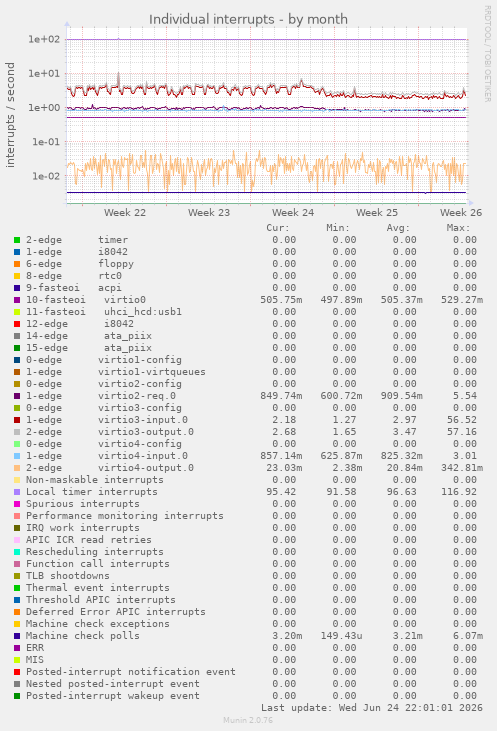Click the dark red swatch for virtio3-input.0
Image resolution: width=497 pixels, height=731 pixels.
click(x=17, y=420)
